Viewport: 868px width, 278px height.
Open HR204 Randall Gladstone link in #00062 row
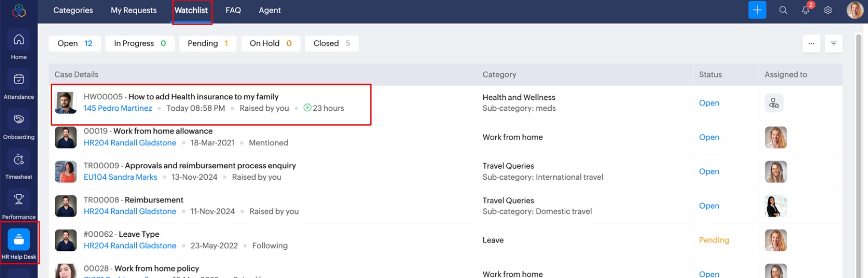point(130,246)
